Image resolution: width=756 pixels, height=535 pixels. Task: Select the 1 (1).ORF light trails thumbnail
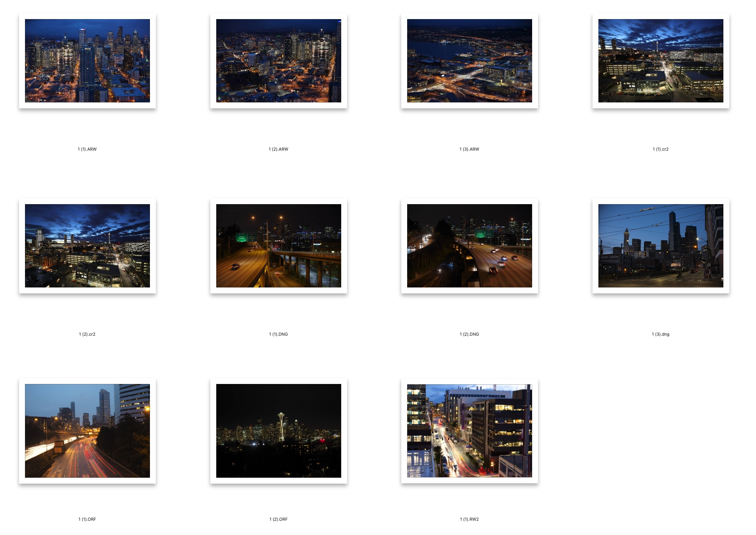point(87,430)
